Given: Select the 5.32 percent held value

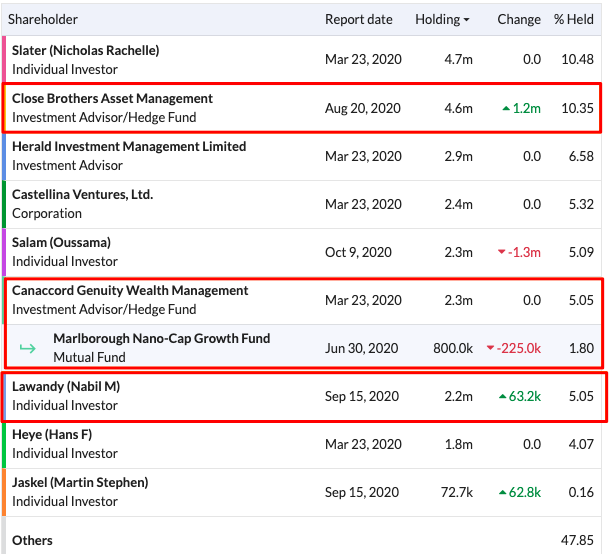Looking at the screenshot, I should (581, 204).
